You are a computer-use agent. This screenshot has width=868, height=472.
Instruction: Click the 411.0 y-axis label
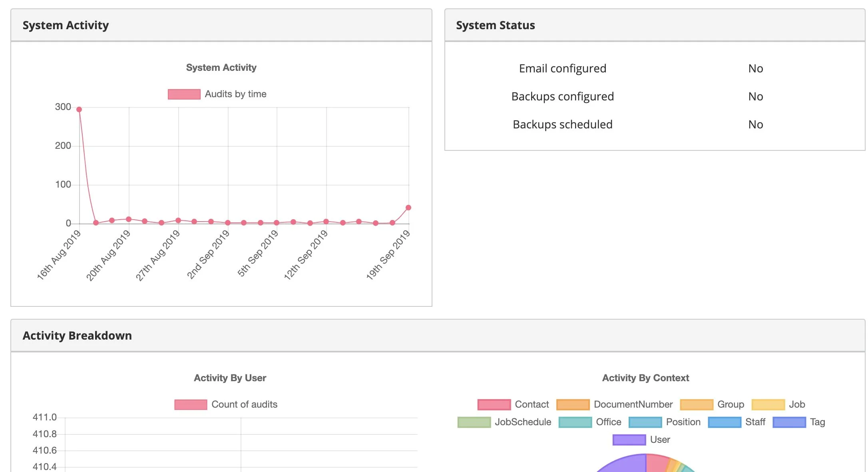45,417
